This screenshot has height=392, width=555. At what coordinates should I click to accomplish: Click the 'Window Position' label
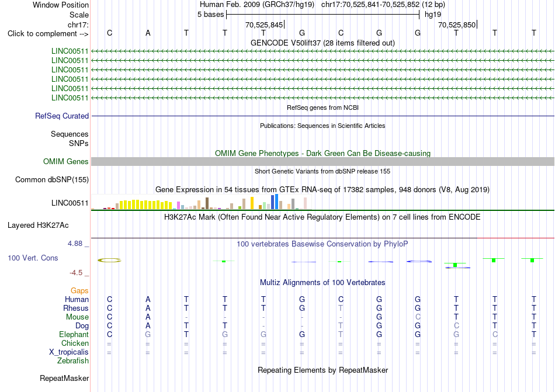pyautogui.click(x=61, y=5)
